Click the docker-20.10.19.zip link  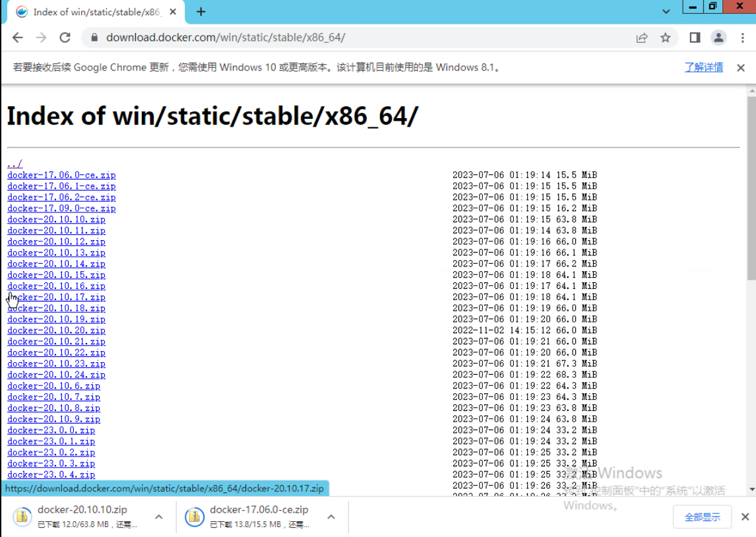pyautogui.click(x=57, y=319)
